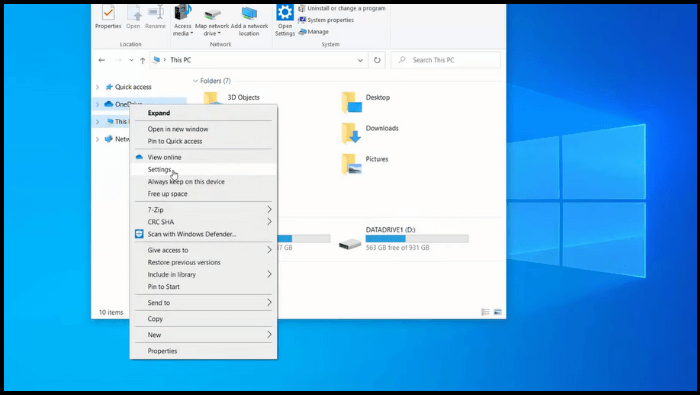Open the Downloads folder icon

coord(352,133)
